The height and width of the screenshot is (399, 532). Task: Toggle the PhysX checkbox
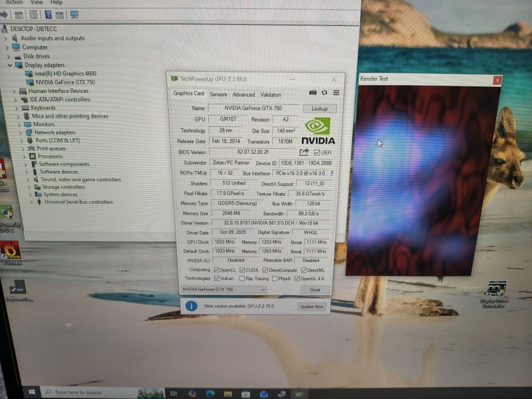(x=275, y=279)
